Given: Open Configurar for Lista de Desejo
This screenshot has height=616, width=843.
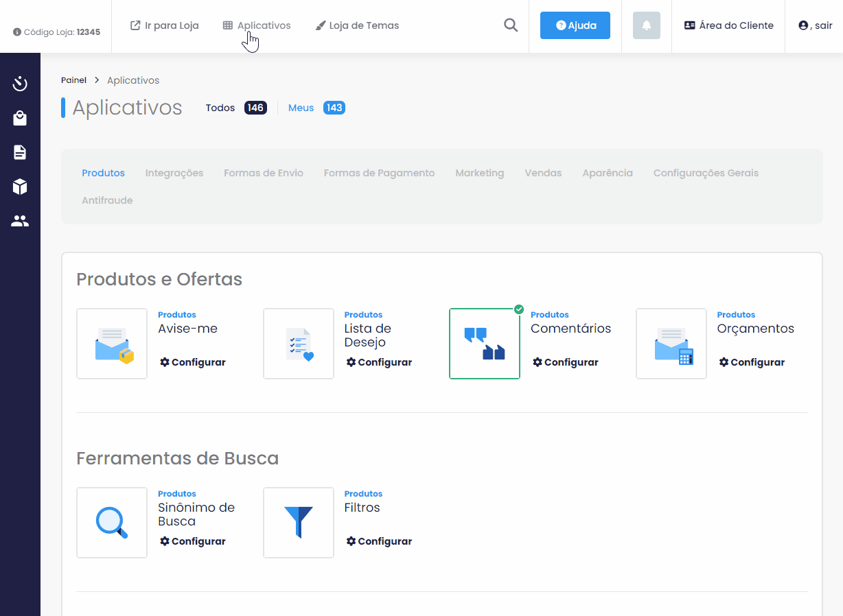Looking at the screenshot, I should 379,362.
